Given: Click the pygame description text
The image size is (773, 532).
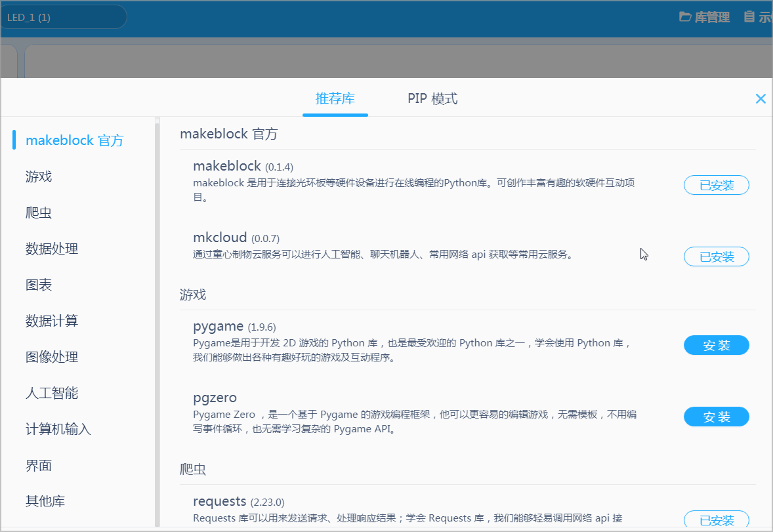Looking at the screenshot, I should tap(412, 350).
